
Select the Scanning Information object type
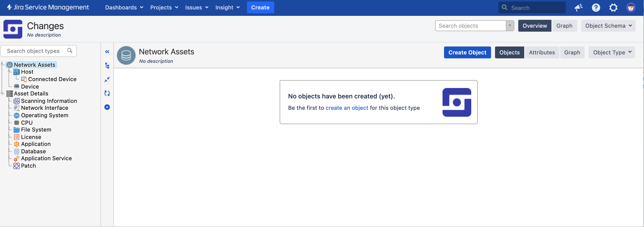(49, 101)
